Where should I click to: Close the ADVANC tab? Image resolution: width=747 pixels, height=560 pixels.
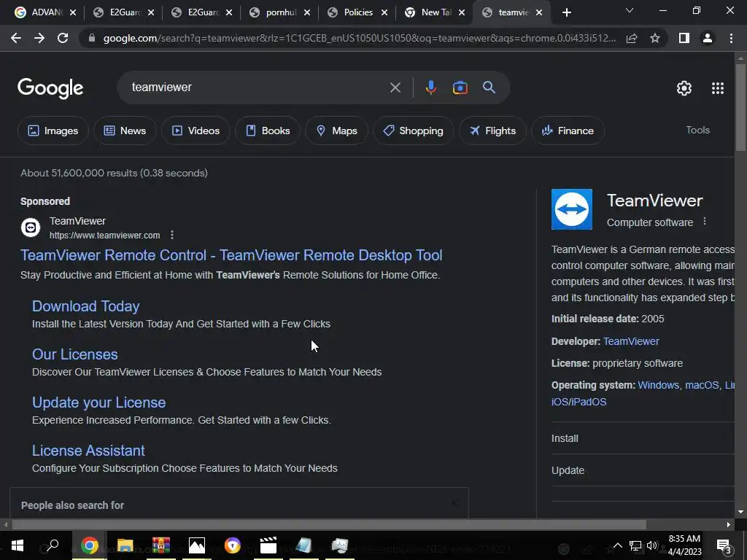coord(73,13)
